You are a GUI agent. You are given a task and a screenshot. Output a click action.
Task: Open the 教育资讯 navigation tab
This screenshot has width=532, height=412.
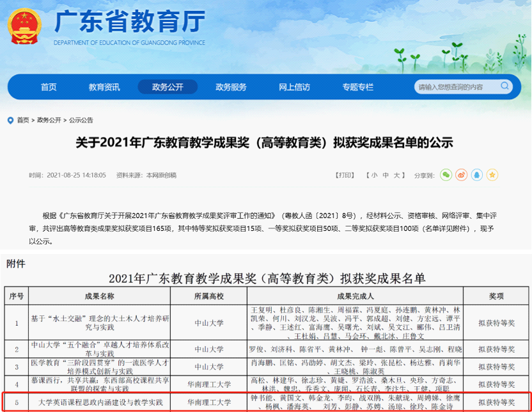coord(104,87)
